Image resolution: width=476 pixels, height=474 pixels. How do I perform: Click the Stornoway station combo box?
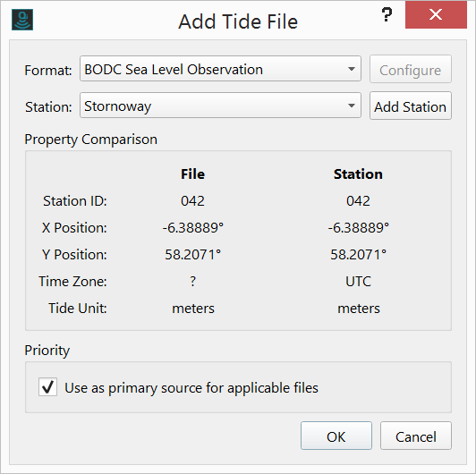click(x=220, y=106)
